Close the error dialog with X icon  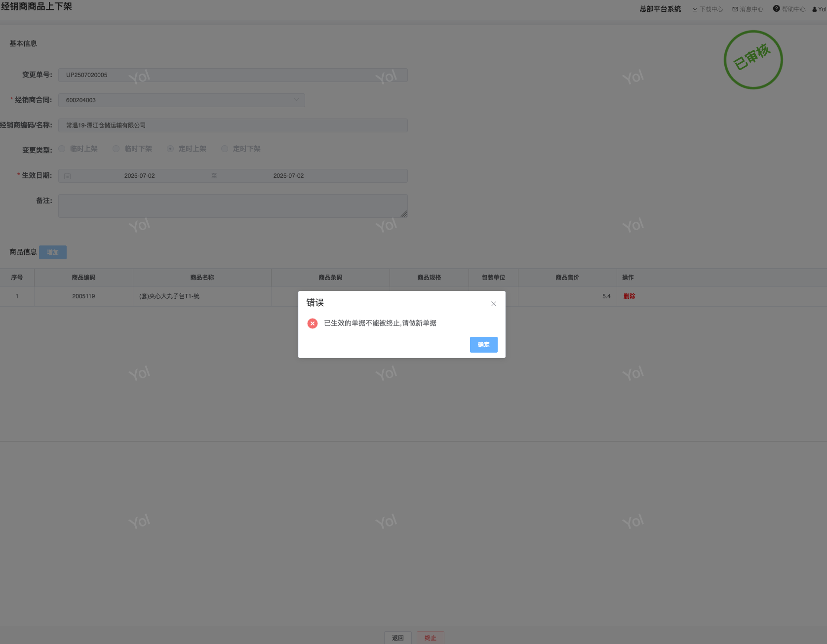click(493, 304)
